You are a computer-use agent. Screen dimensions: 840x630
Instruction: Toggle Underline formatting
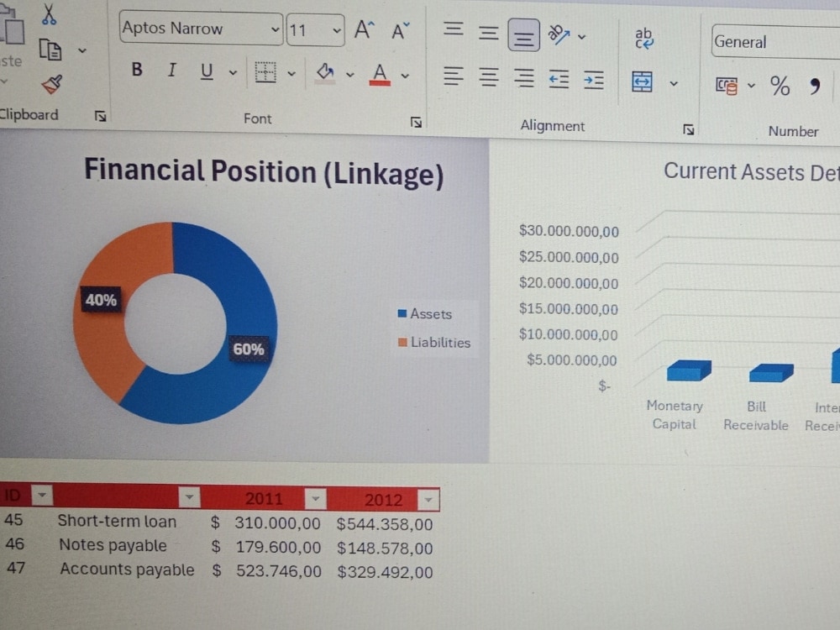click(207, 71)
